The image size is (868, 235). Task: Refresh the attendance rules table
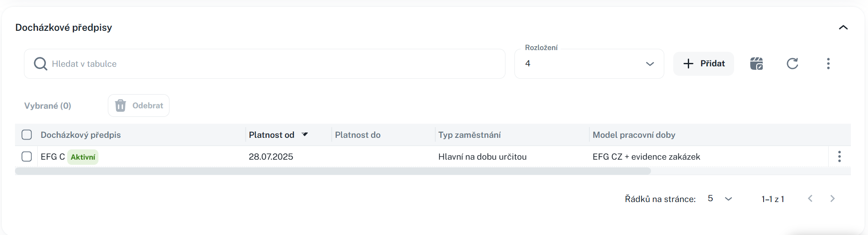792,64
